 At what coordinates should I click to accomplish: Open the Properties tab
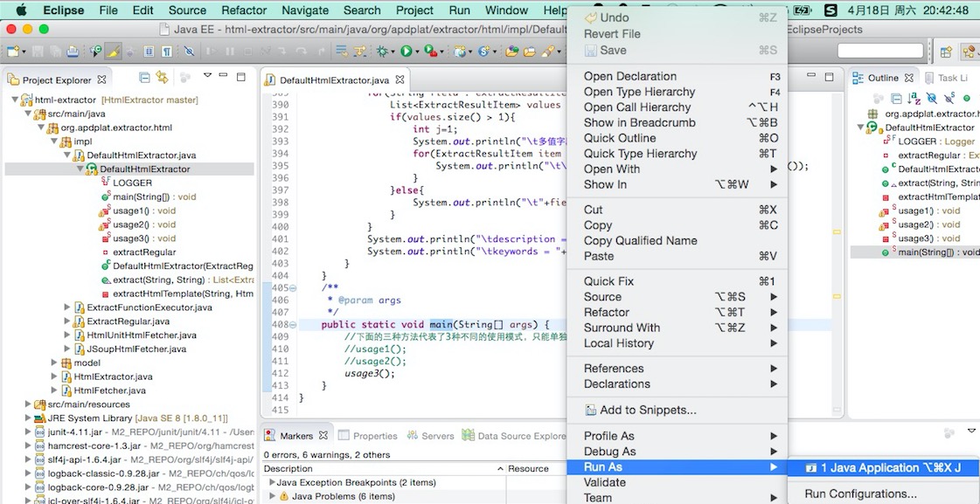tap(367, 436)
